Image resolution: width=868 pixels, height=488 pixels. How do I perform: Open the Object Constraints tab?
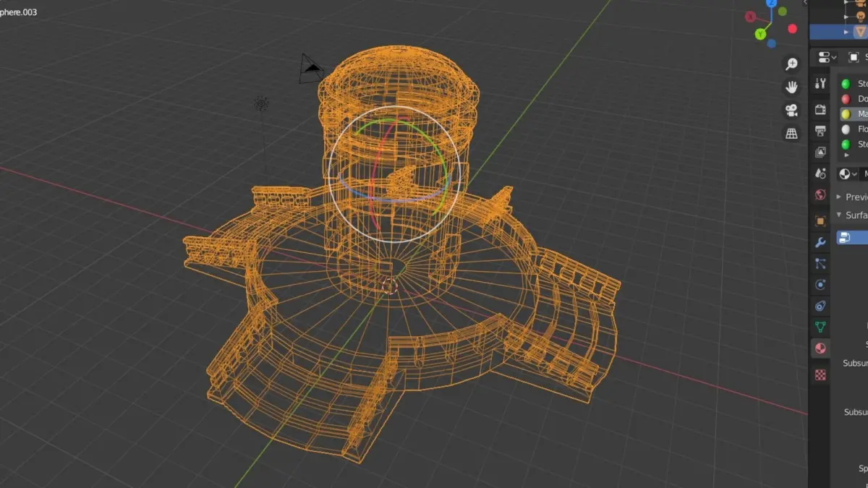tap(820, 306)
